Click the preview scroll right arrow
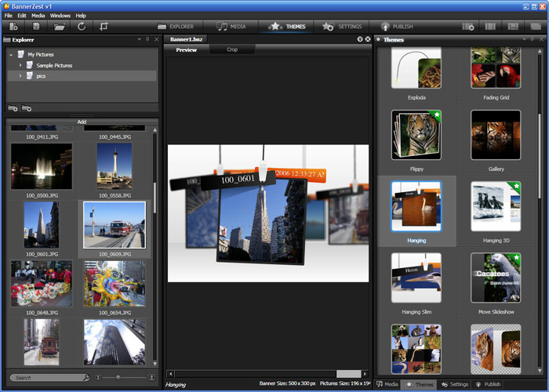The height and width of the screenshot is (392, 549). pos(365,374)
